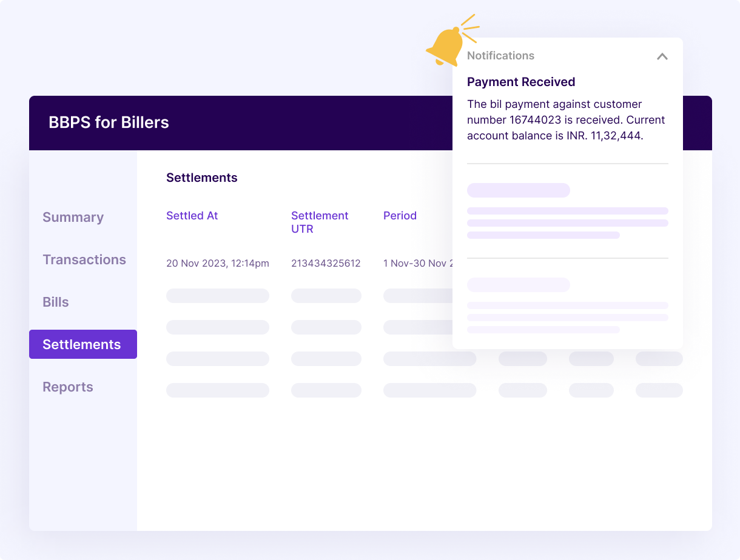
Task: Open the Summary sidebar tab
Action: [x=73, y=218]
